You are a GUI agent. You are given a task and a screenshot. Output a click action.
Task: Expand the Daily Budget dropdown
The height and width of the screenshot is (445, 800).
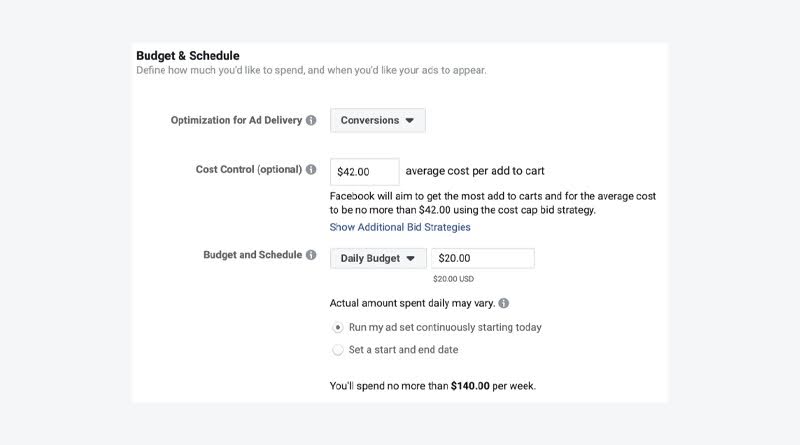pos(378,258)
